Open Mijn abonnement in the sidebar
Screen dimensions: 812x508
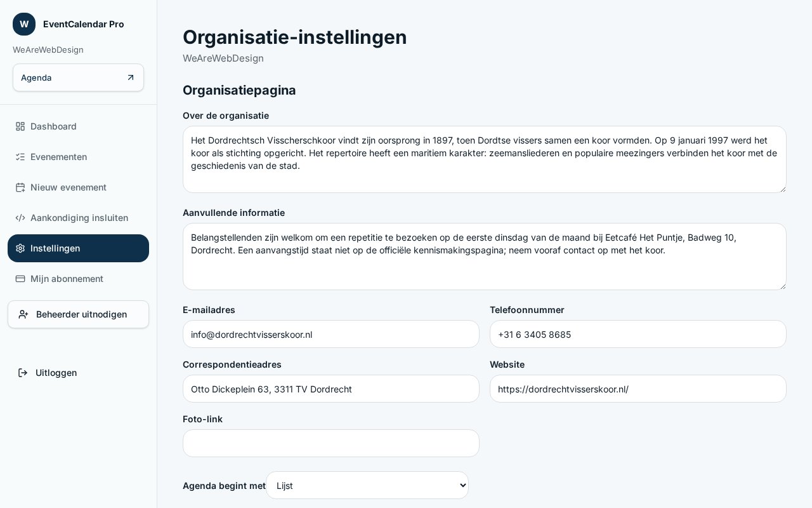click(78, 279)
